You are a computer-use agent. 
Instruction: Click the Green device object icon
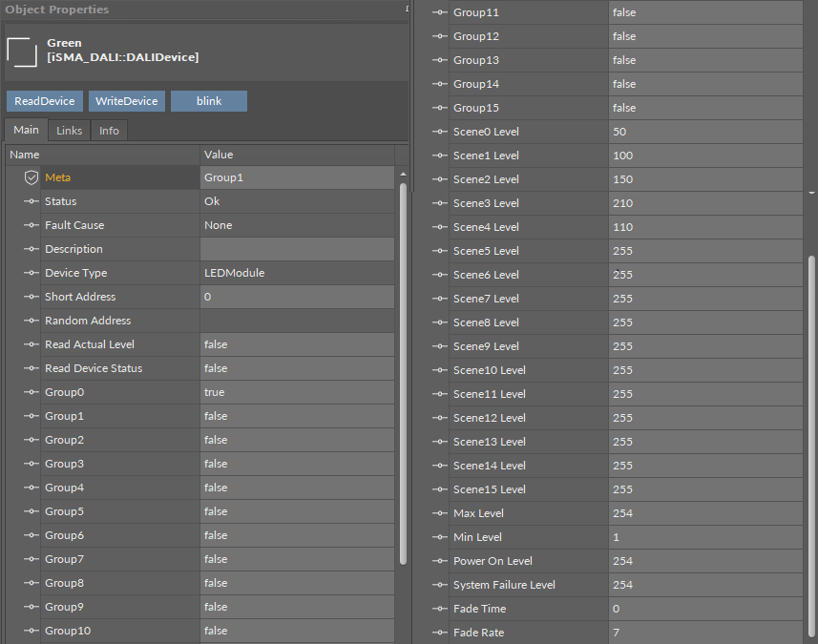click(21, 51)
